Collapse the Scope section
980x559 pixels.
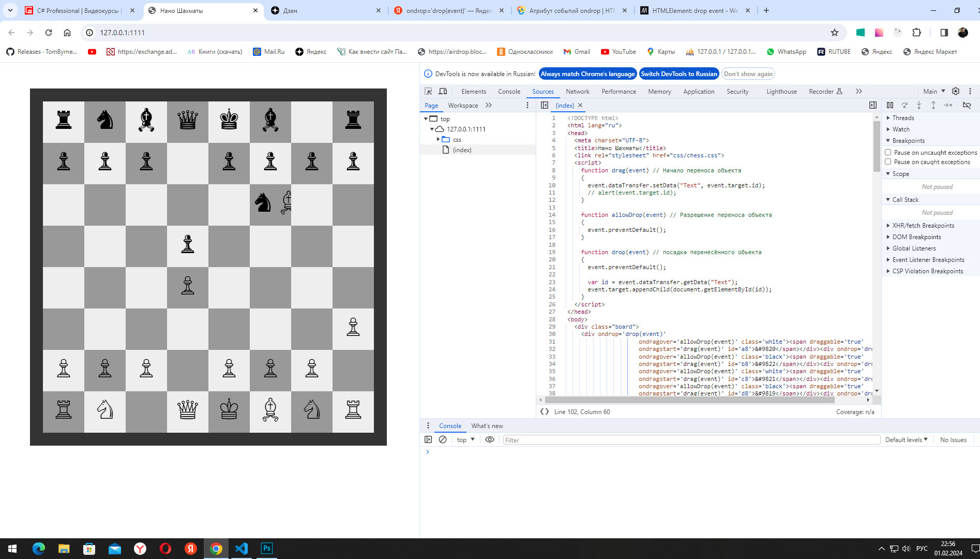click(x=900, y=173)
